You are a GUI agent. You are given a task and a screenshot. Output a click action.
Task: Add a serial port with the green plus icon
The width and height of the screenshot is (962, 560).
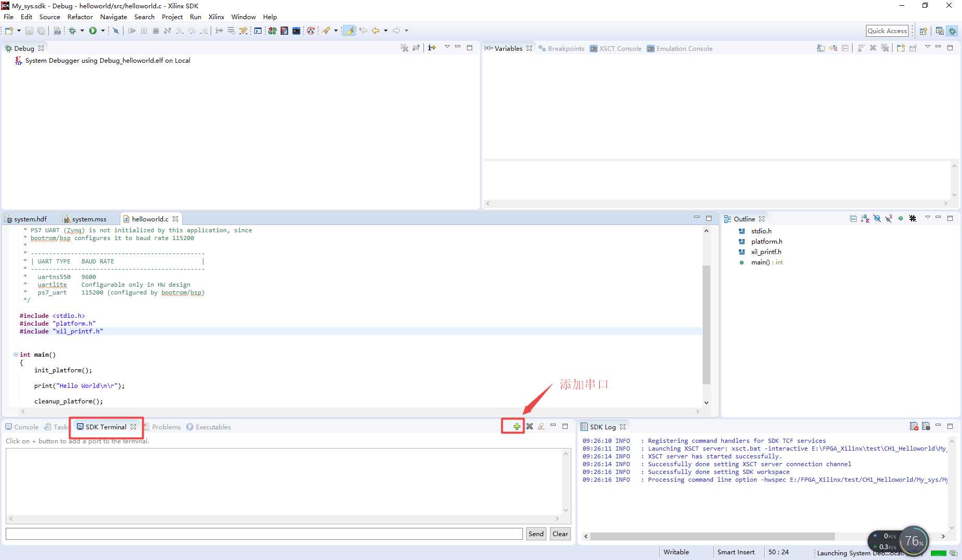[517, 426]
